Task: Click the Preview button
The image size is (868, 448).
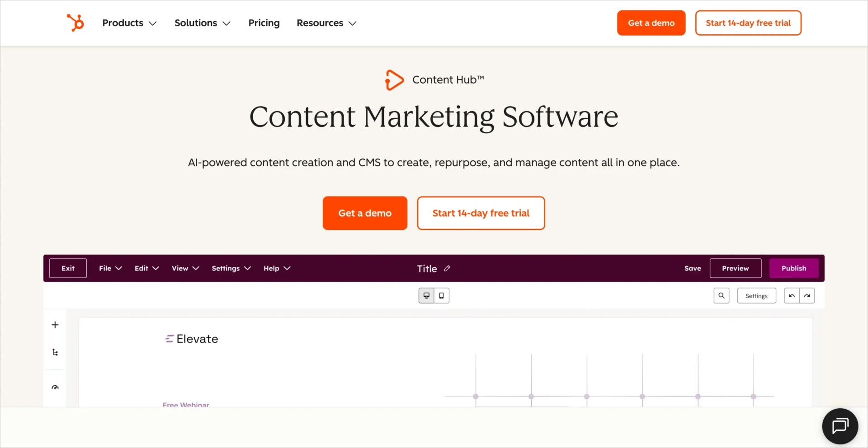Action: [735, 268]
